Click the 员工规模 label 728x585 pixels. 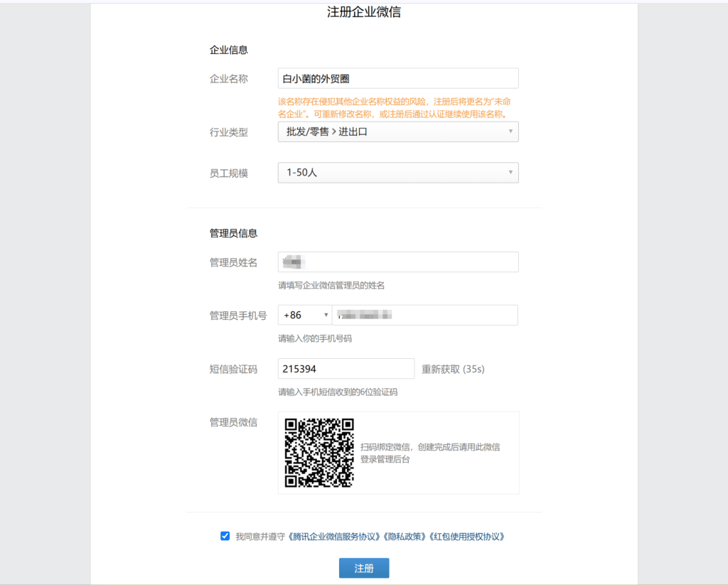[x=228, y=173]
